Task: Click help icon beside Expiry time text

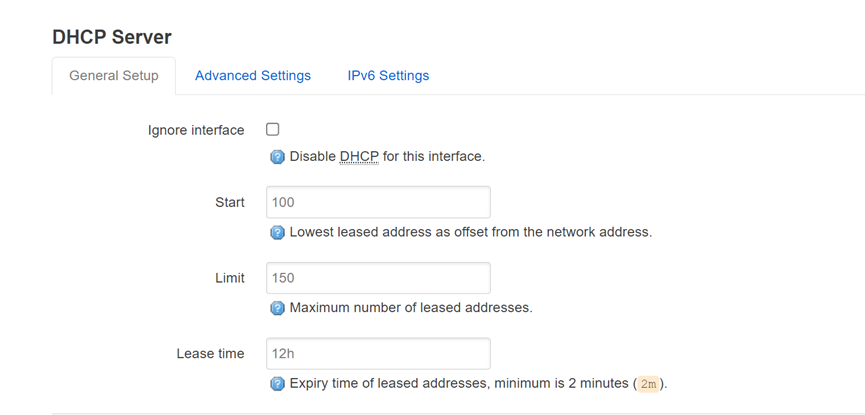Action: [x=278, y=384]
